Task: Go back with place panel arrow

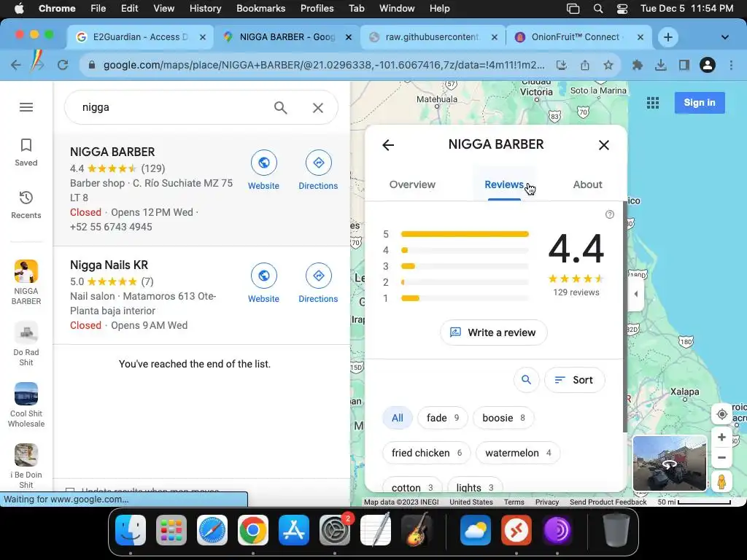Action: 388,145
